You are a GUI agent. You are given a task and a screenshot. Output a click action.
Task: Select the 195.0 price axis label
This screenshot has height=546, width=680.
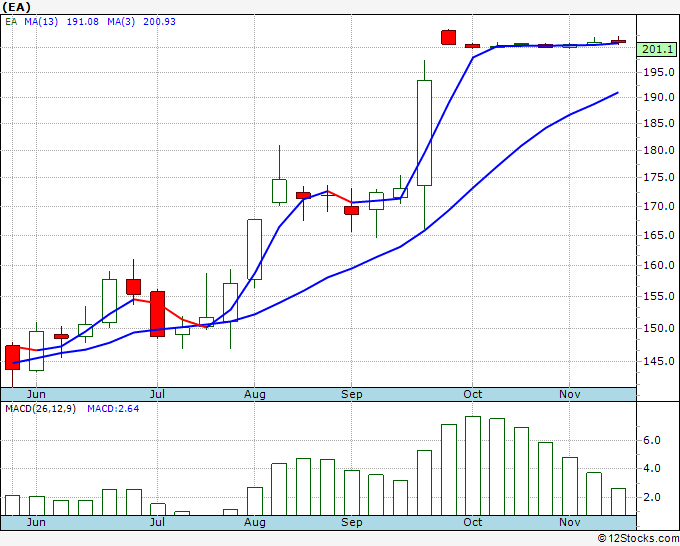pos(659,72)
